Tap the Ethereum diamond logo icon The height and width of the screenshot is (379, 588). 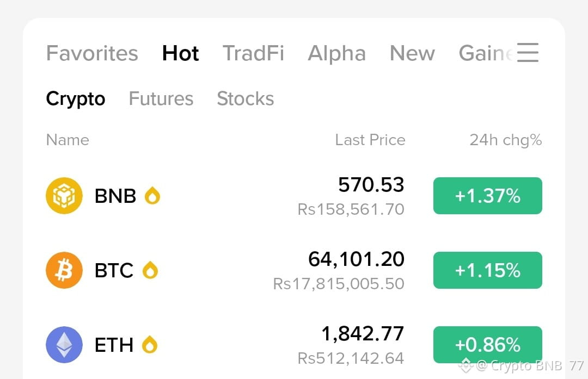tap(64, 345)
